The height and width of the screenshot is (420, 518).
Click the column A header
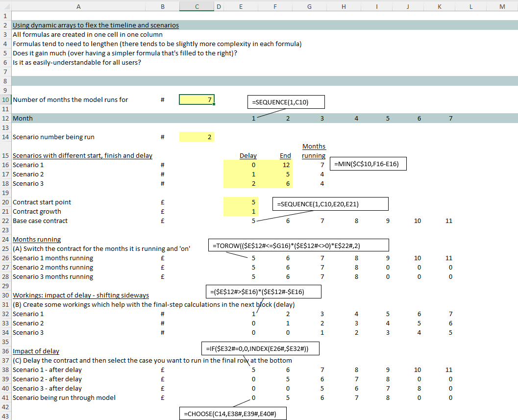click(78, 6)
